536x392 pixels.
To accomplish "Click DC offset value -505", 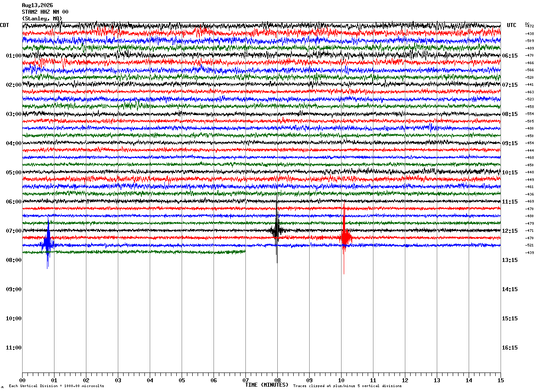I will pos(529,121).
